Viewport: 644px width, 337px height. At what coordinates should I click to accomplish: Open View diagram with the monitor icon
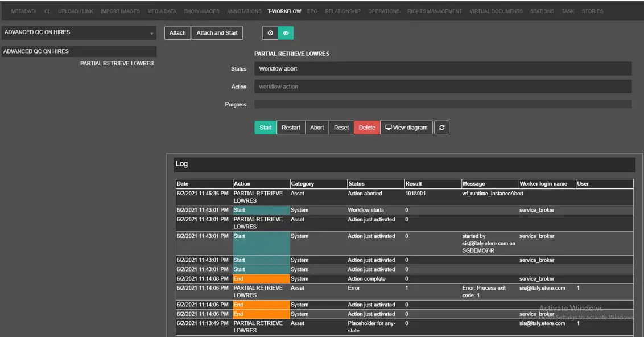[406, 128]
